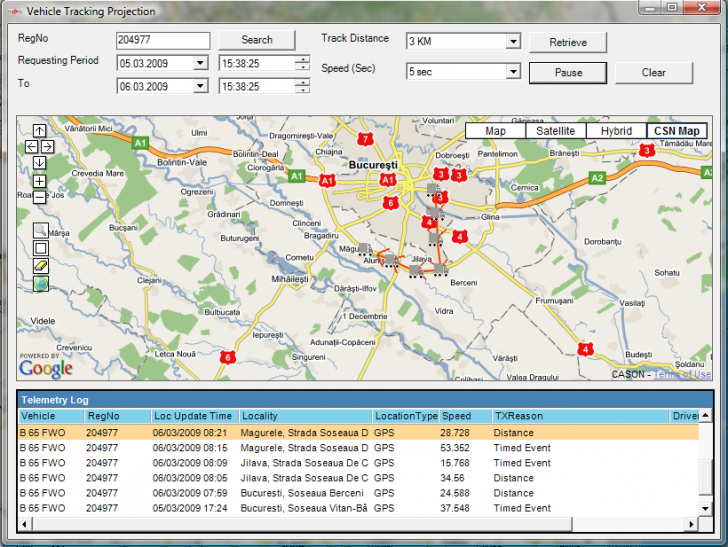Sort by Loc Update Time column header

click(x=195, y=416)
